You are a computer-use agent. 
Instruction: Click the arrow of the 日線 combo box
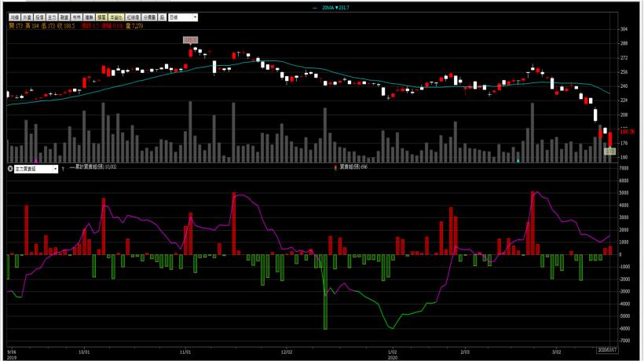pos(195,16)
